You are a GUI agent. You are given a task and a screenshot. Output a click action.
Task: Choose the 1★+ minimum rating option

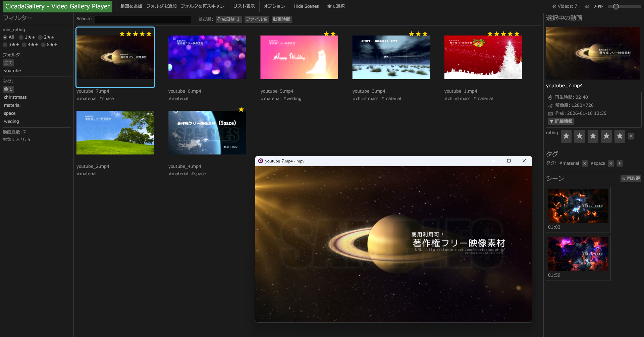(x=21, y=37)
